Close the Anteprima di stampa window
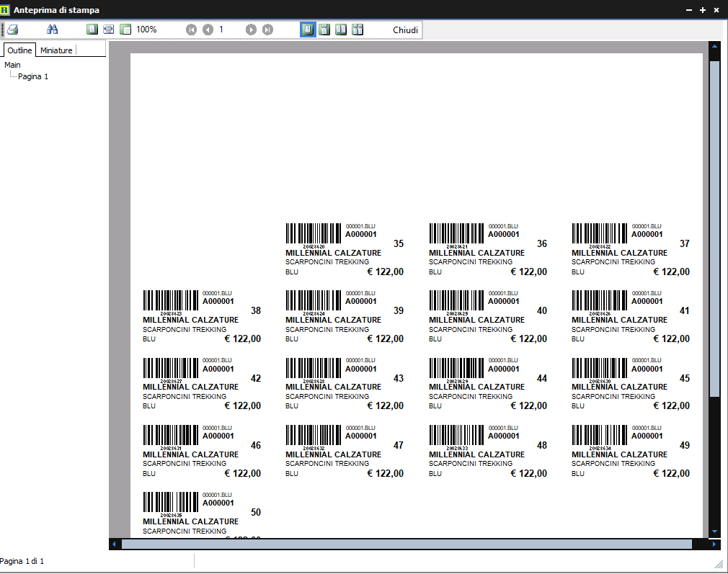This screenshot has width=728, height=574. [716, 10]
